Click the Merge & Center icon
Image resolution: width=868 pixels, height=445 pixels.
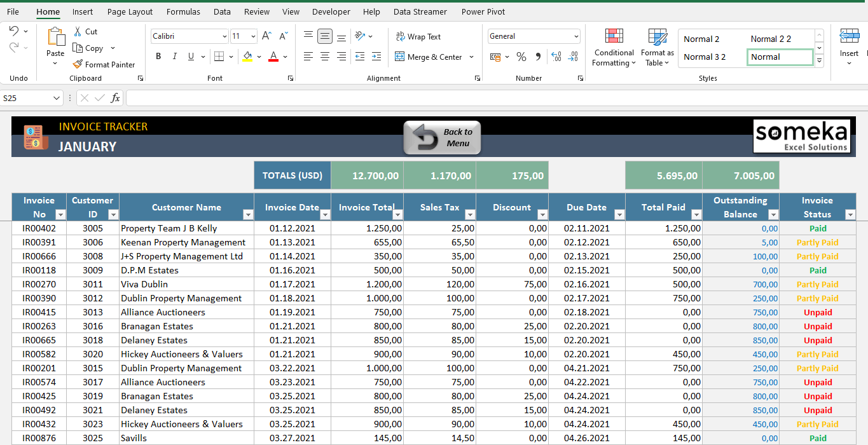(x=401, y=57)
